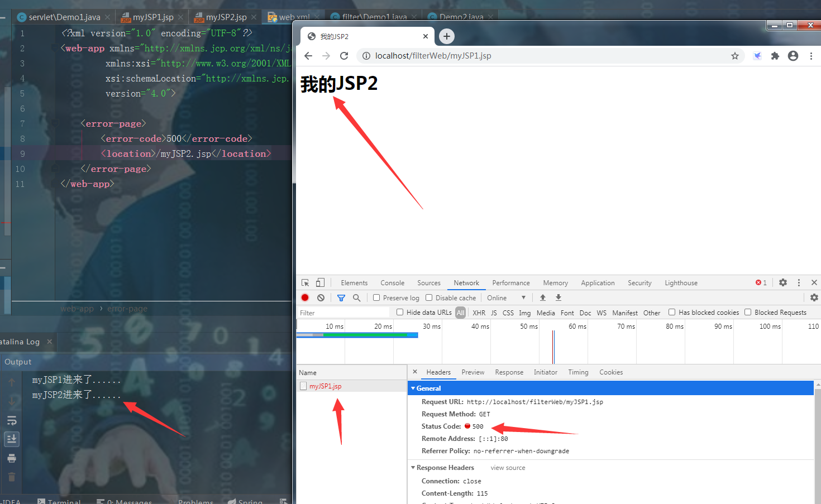The width and height of the screenshot is (821, 504).
Task: Collapse the Response Headers section
Action: click(413, 468)
